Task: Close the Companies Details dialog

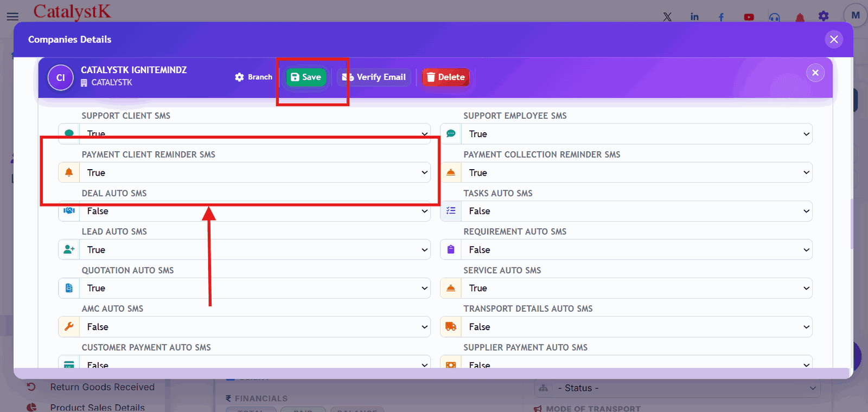Action: pos(834,39)
